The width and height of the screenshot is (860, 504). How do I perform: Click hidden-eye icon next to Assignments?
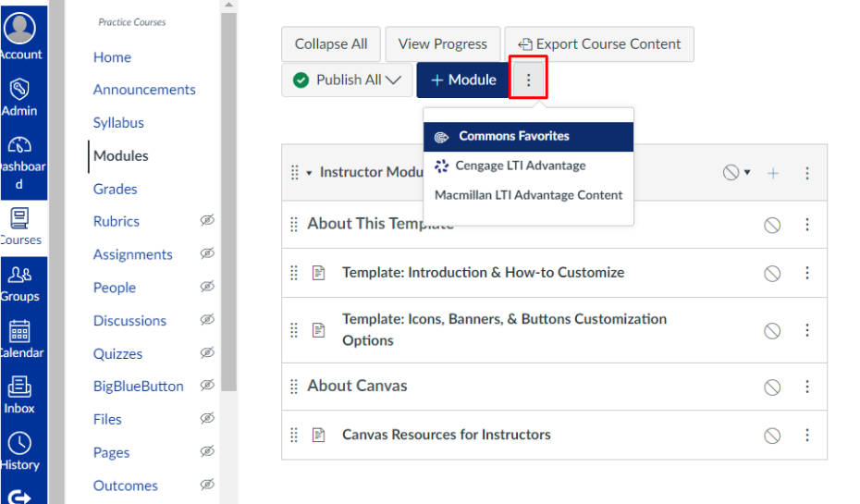click(207, 252)
